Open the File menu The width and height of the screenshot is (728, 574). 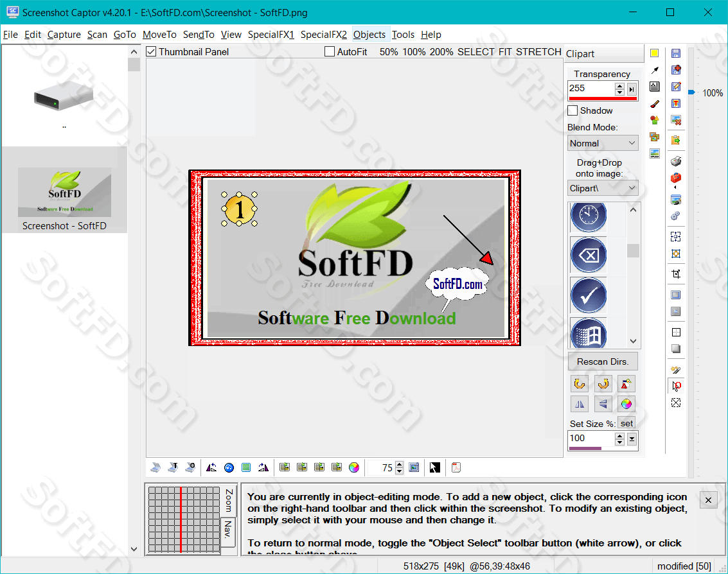point(10,34)
